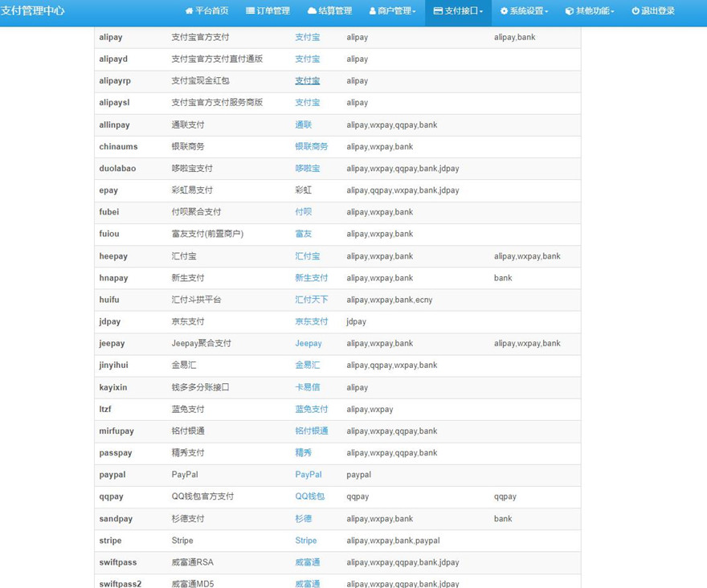Go to the 支付管理中心 brand link
Image resolution: width=707 pixels, height=588 pixels.
click(32, 10)
